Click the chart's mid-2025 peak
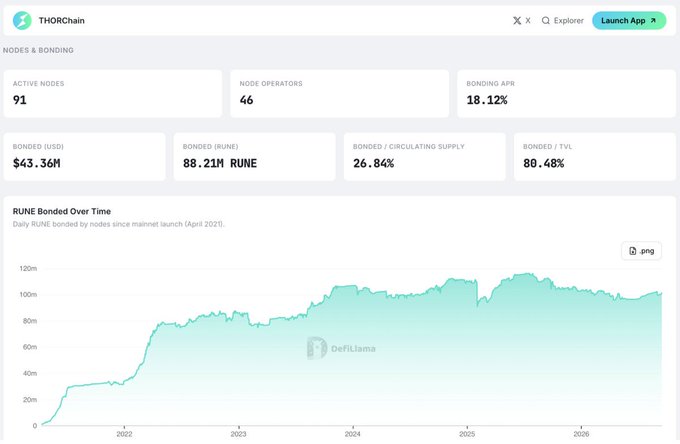The width and height of the screenshot is (680, 444). (527, 274)
